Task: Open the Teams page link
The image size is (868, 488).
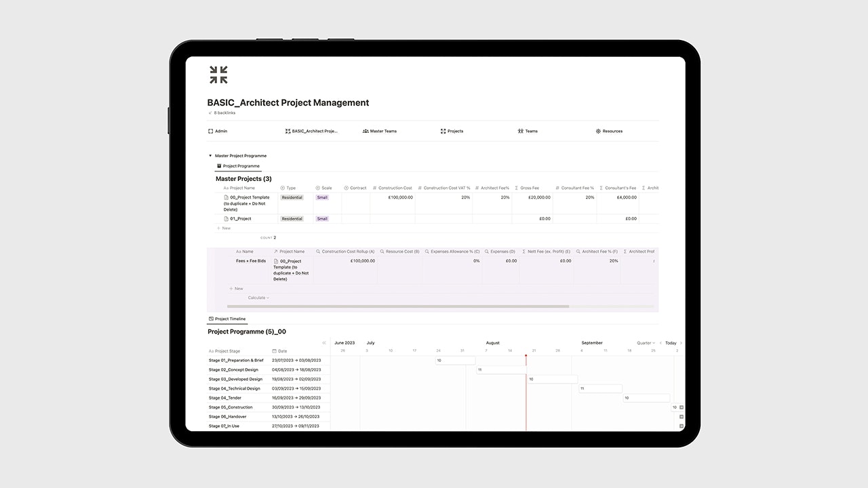Action: 528,131
